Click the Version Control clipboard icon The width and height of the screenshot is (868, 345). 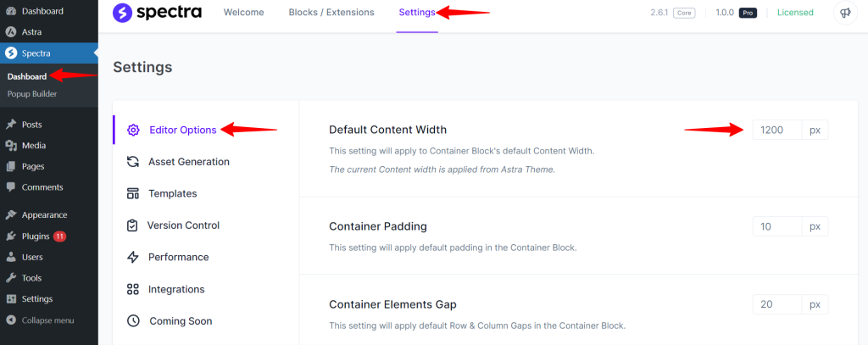point(133,225)
